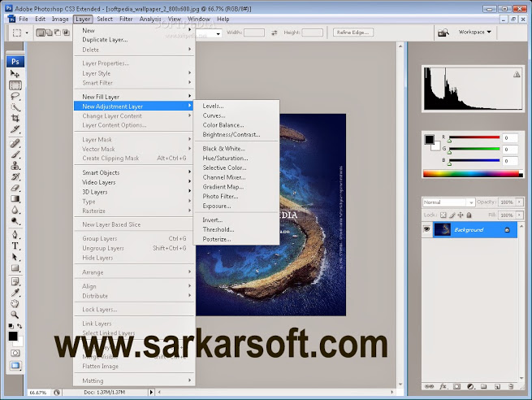Select the Brush tool
Screen dimensions: 532x400
tap(15, 154)
